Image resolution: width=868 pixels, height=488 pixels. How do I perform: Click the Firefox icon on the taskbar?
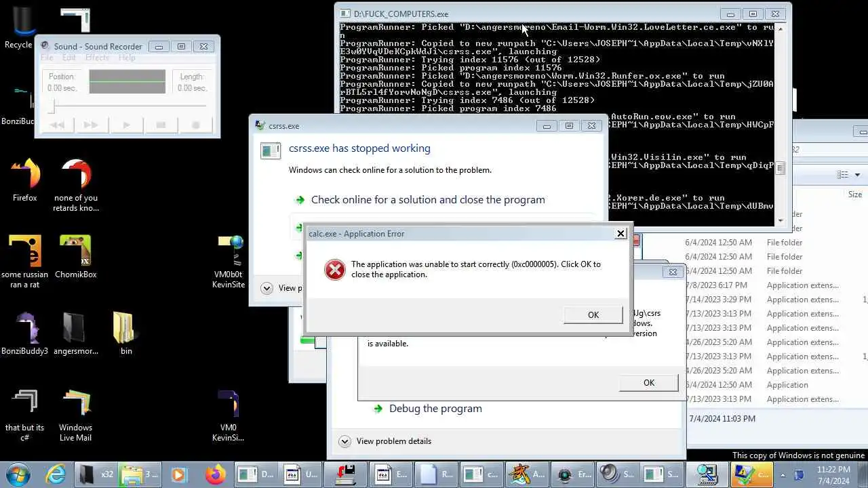[216, 474]
